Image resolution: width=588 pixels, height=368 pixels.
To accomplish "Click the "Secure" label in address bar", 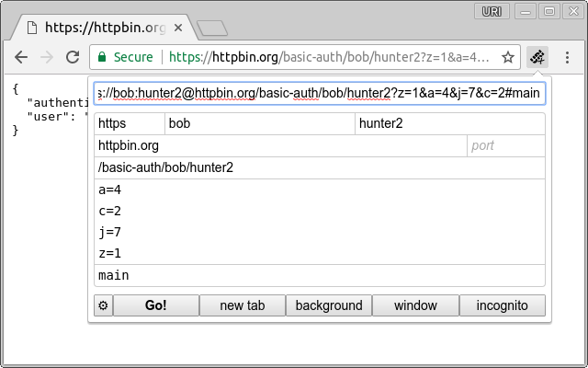I will tap(133, 57).
